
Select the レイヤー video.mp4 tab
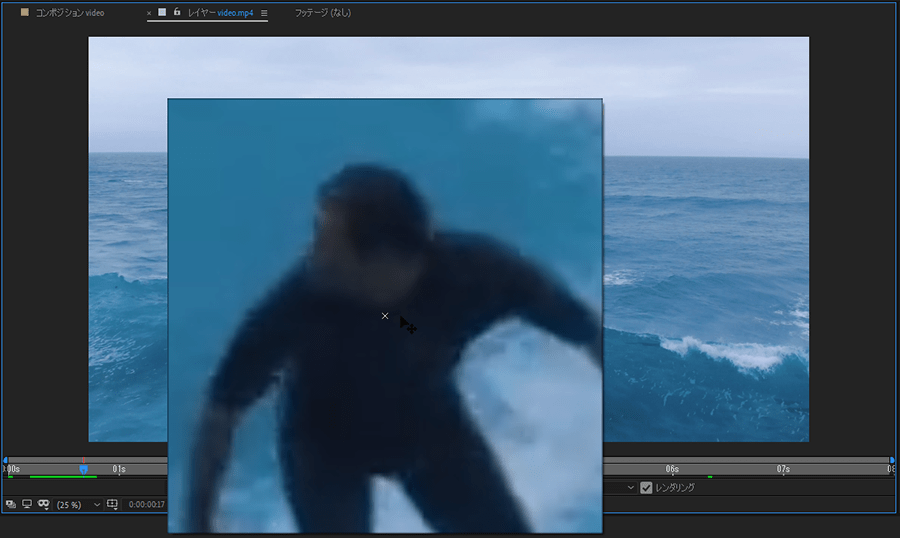pos(220,13)
